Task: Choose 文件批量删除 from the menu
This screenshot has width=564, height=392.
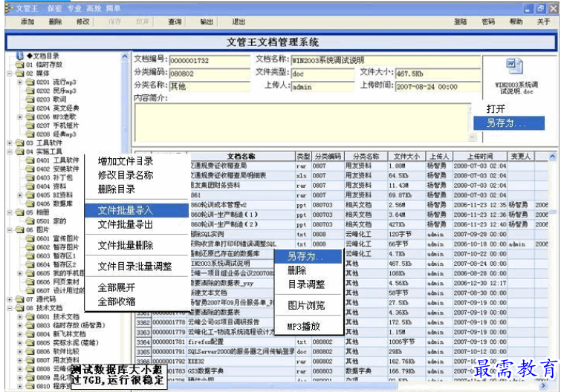Action: [125, 246]
